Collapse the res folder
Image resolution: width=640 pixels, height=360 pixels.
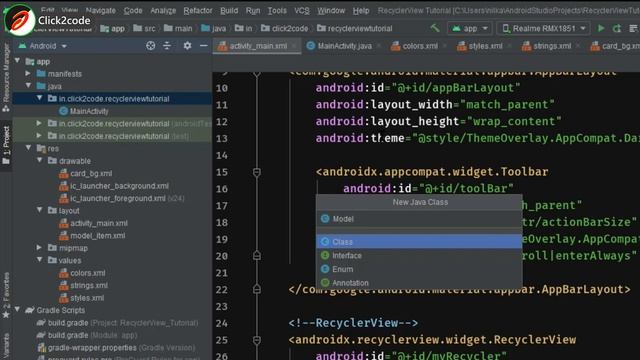tap(29, 148)
